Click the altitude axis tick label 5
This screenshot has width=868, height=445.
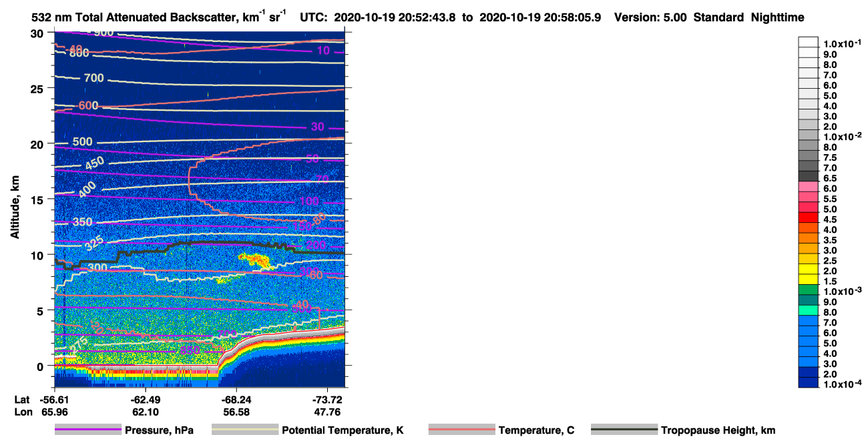point(41,310)
